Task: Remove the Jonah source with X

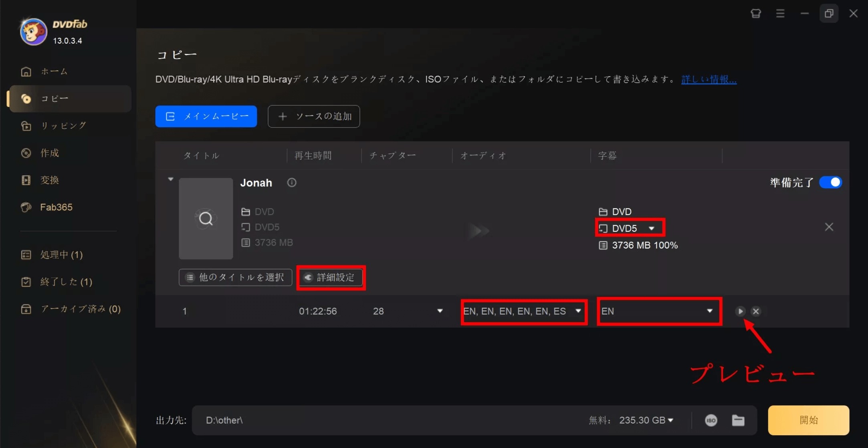Action: click(x=829, y=227)
